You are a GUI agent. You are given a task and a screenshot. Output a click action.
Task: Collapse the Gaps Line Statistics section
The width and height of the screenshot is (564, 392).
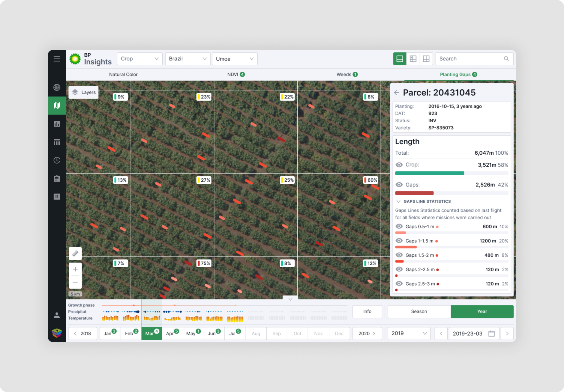[x=398, y=201]
